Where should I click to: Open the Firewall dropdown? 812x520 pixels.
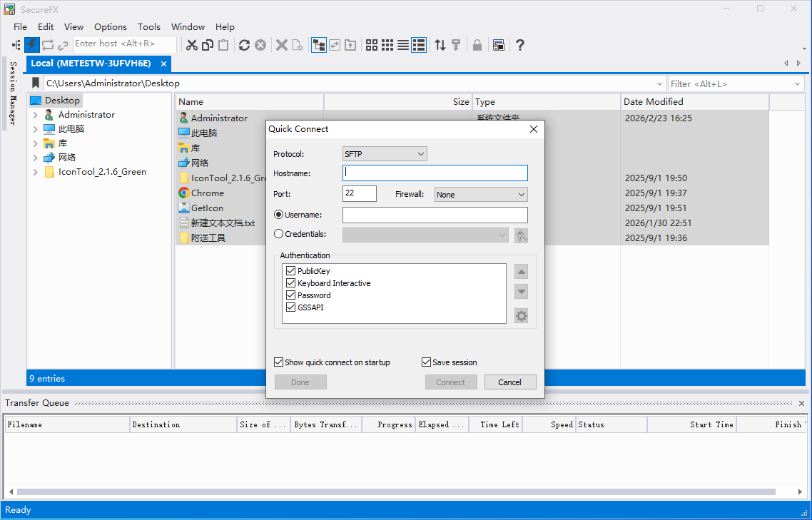click(x=480, y=195)
